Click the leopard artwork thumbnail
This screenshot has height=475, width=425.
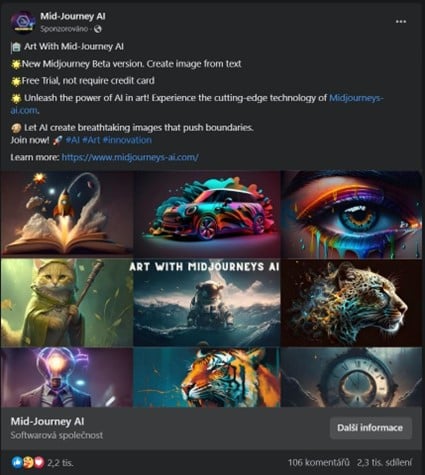click(351, 303)
